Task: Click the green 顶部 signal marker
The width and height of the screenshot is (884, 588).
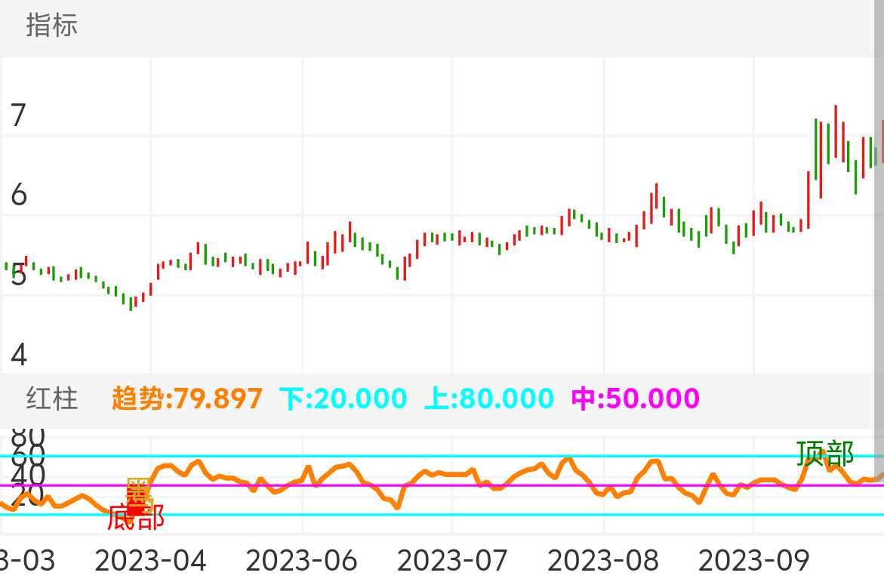Action: click(x=825, y=454)
